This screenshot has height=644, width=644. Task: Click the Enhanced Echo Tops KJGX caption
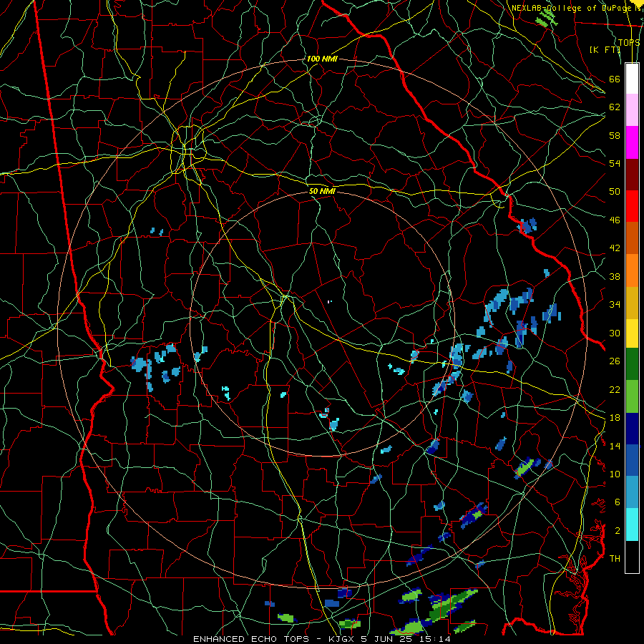pyautogui.click(x=321, y=639)
